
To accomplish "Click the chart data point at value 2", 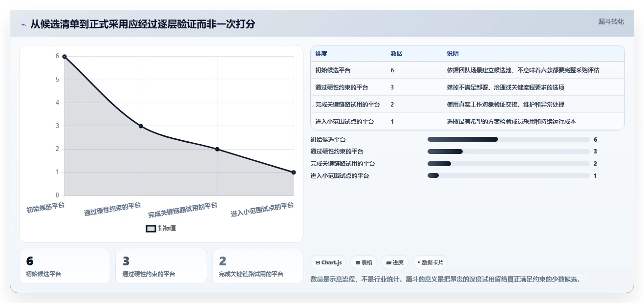I will point(217,149).
